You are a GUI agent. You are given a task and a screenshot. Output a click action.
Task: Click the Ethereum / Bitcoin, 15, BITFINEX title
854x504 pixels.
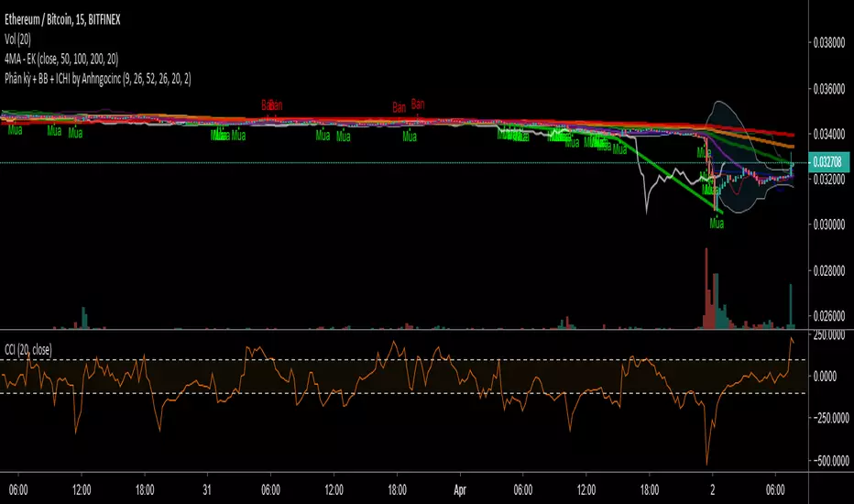tap(62, 19)
